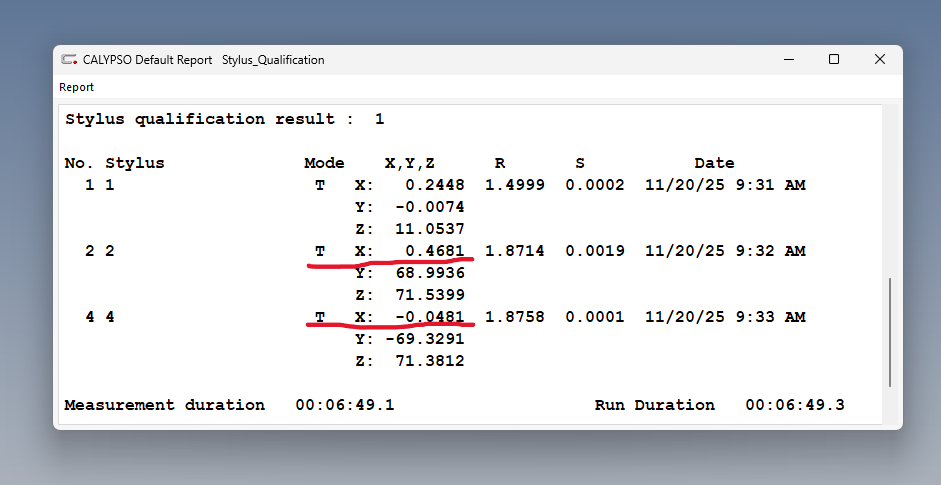Click the date 11/20/25 9:31 AM

[x=725, y=185]
